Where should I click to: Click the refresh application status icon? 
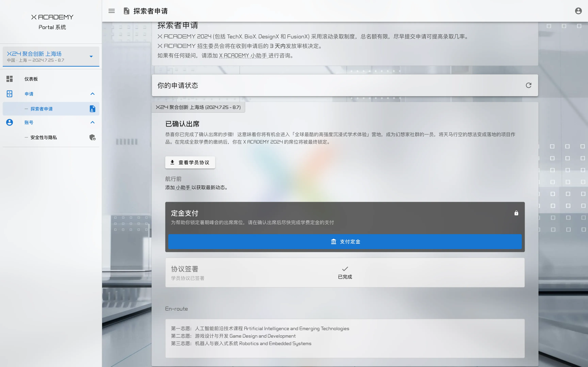tap(528, 85)
